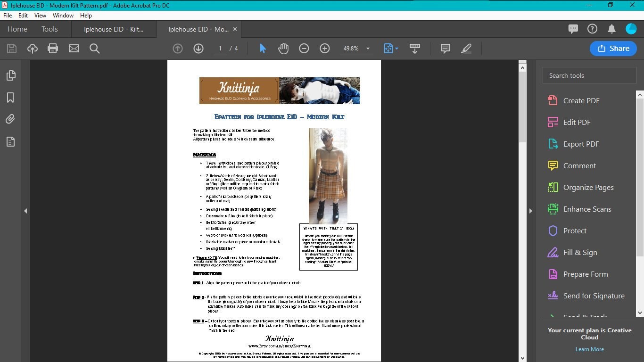Click the blue Share button
Viewport: 644px width, 362px height.
[613, 48]
